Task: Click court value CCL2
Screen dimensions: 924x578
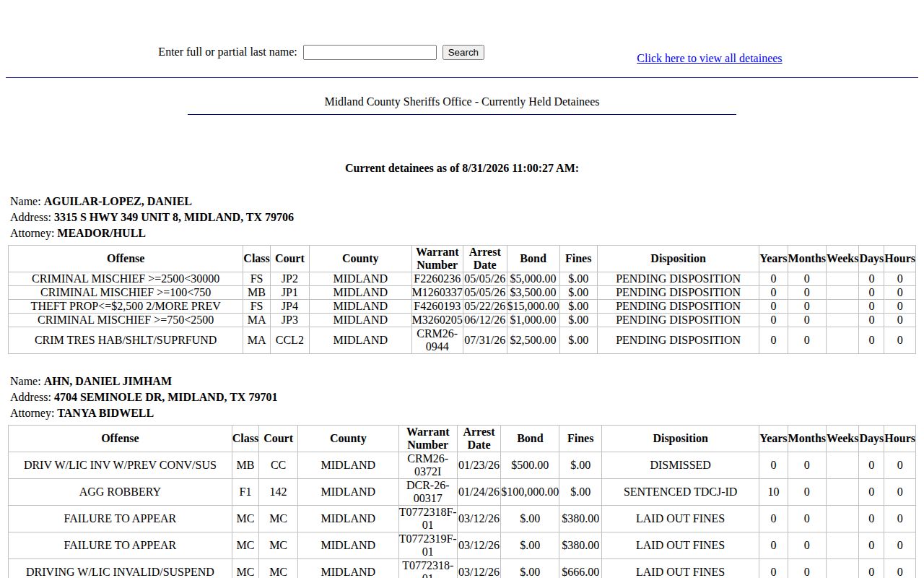Action: pyautogui.click(x=290, y=340)
